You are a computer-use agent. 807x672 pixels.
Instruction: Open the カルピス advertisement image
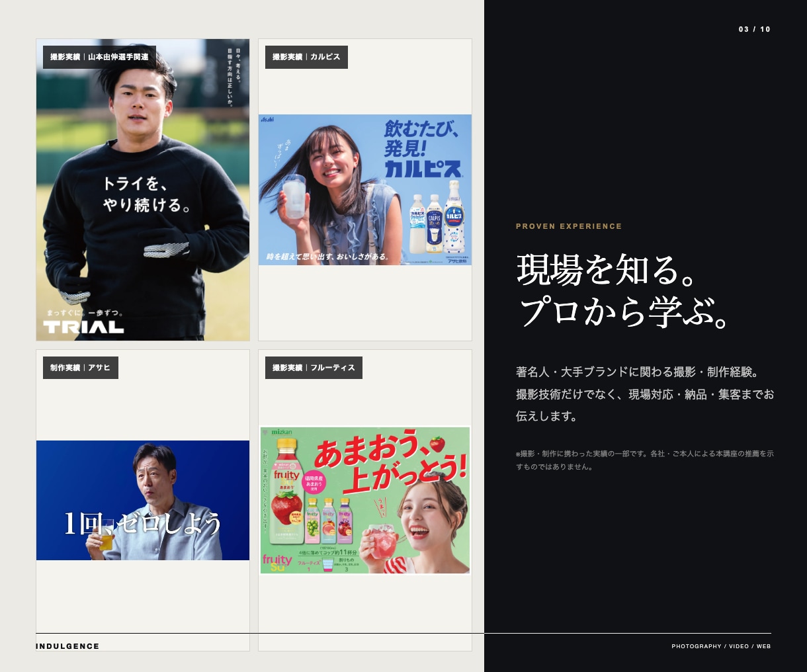coord(365,190)
